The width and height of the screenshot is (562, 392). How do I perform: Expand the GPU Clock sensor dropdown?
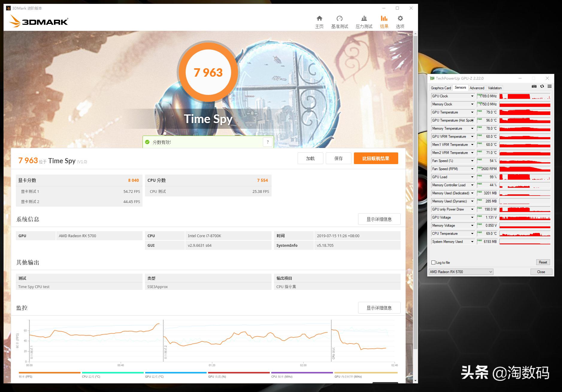click(x=472, y=96)
